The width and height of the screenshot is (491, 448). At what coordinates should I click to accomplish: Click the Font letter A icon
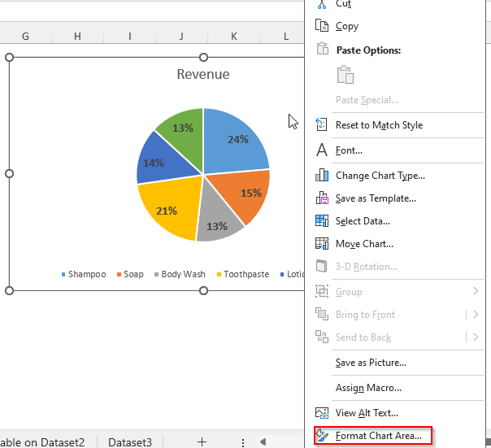coord(322,150)
